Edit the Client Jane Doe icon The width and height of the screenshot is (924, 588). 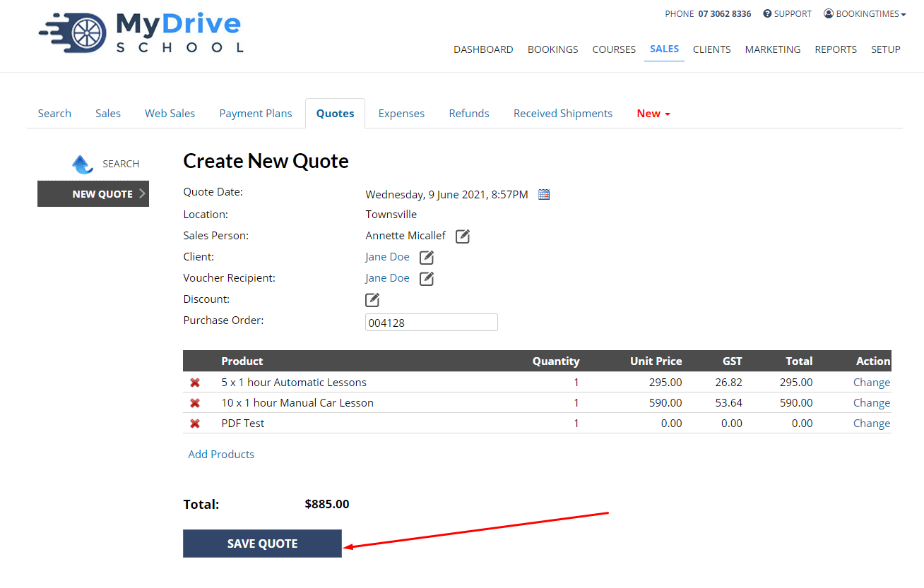tap(427, 258)
